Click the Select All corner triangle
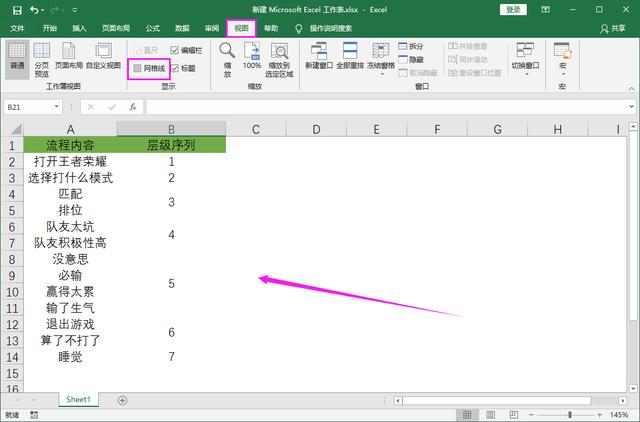This screenshot has width=640, height=422. 15,129
